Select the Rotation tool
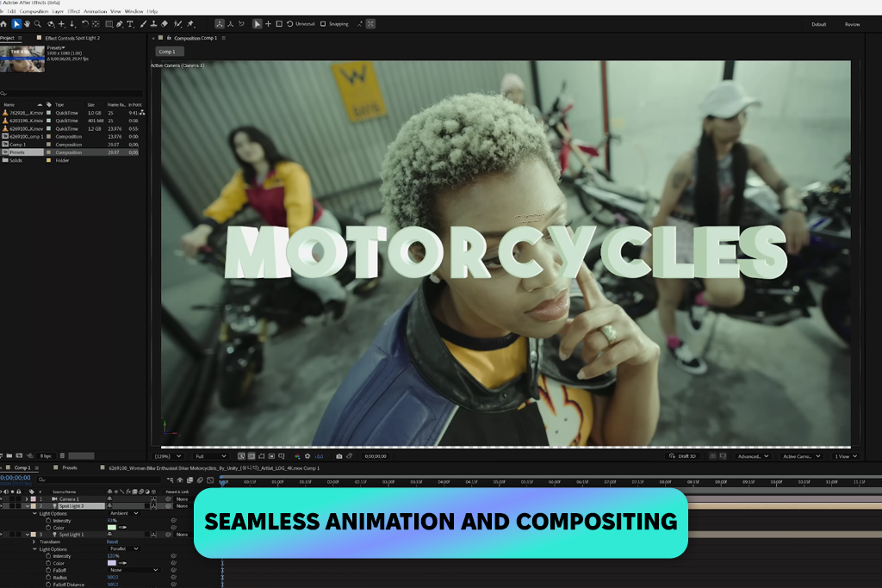 [x=85, y=24]
